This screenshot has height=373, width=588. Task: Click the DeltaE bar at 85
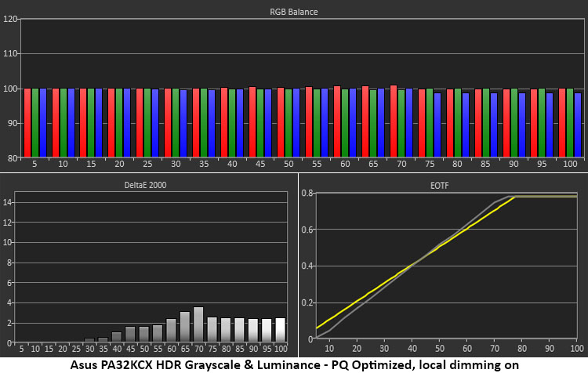click(239, 330)
